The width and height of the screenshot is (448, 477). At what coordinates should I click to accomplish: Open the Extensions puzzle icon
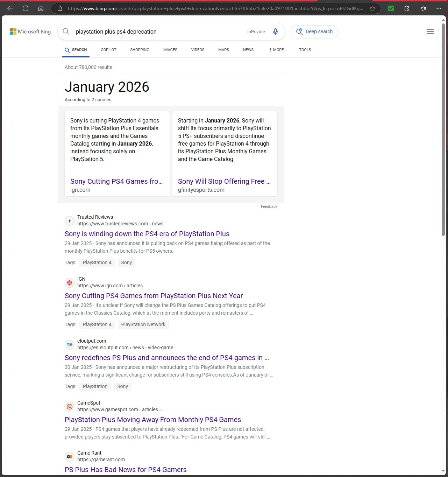pyautogui.click(x=406, y=8)
